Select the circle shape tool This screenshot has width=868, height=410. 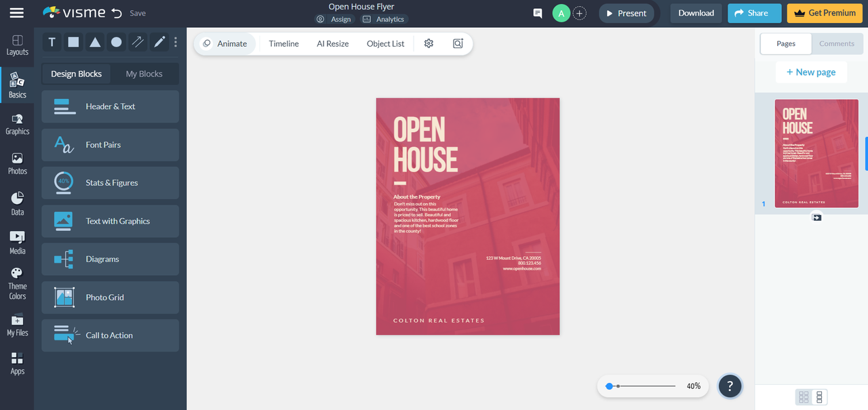(117, 42)
